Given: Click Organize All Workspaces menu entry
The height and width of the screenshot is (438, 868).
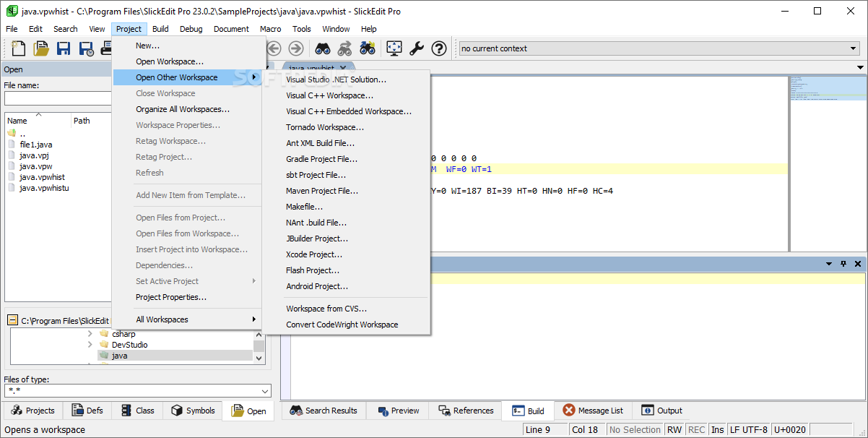Looking at the screenshot, I should tap(183, 109).
